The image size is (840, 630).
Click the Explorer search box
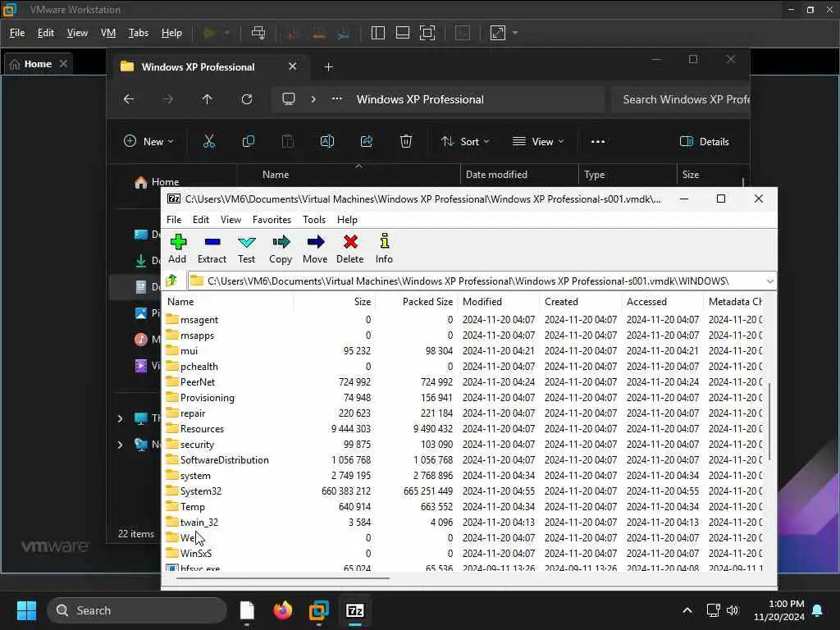point(681,99)
